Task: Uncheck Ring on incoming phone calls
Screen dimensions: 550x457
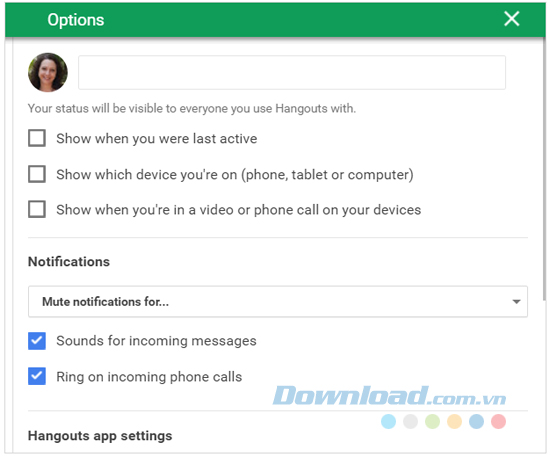Action: point(37,376)
